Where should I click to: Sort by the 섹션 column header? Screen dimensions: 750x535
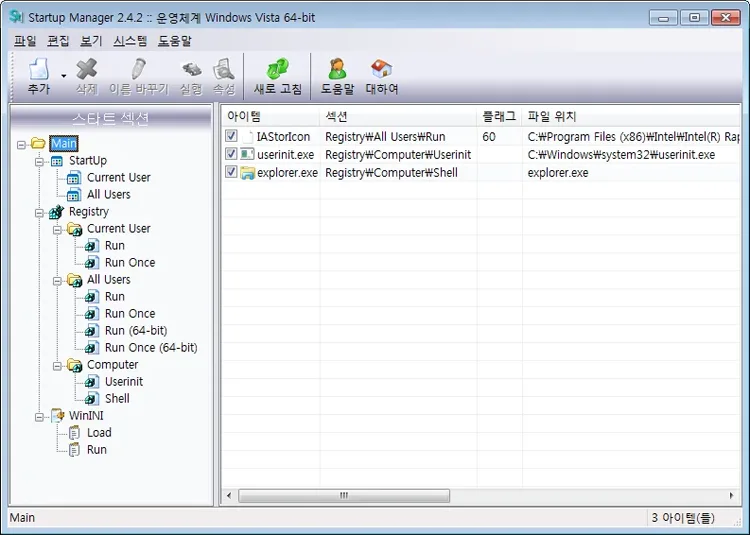pos(398,116)
